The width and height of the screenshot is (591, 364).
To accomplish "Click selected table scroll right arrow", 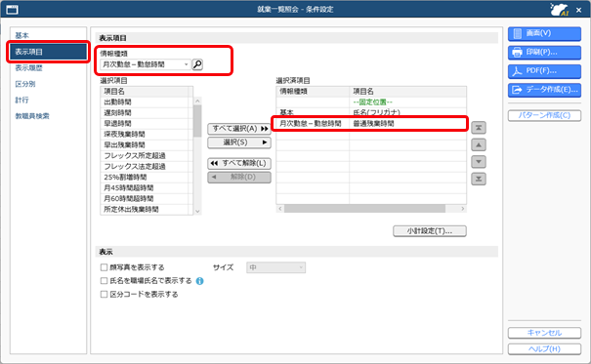I will 463,209.
